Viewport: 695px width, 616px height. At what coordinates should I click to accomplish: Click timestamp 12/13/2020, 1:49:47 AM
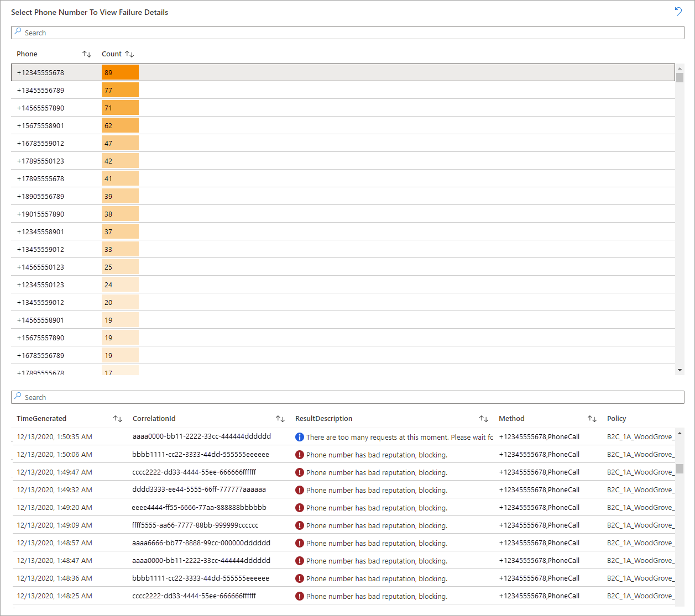point(54,472)
